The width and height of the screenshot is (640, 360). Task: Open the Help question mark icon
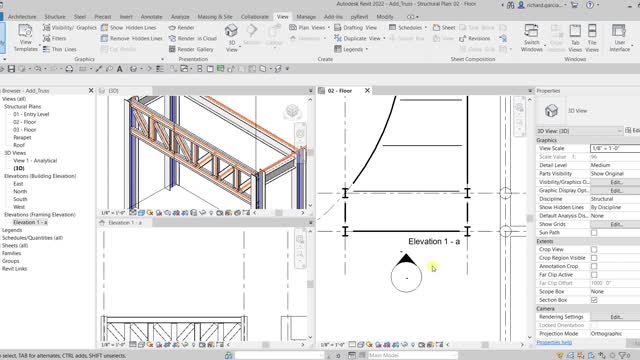[x=590, y=5]
